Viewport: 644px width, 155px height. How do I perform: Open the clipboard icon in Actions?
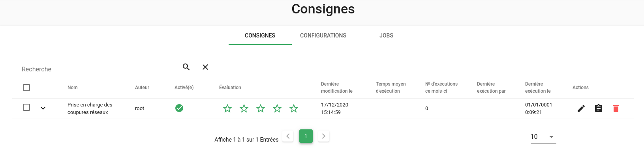click(x=599, y=108)
